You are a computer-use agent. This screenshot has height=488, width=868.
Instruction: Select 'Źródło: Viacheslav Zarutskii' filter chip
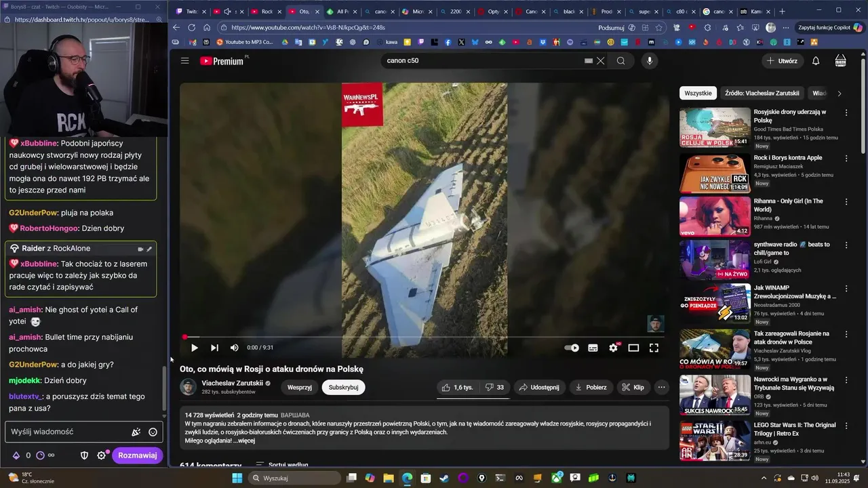(x=762, y=93)
